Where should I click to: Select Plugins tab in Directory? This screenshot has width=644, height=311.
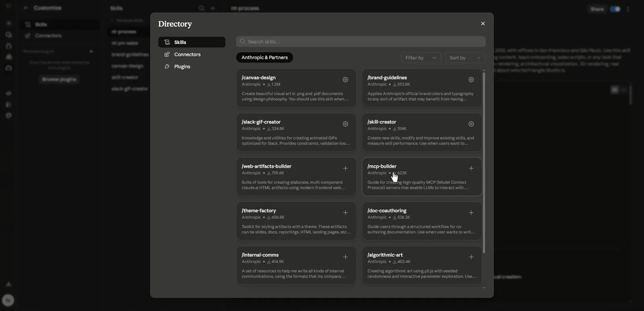pyautogui.click(x=192, y=66)
